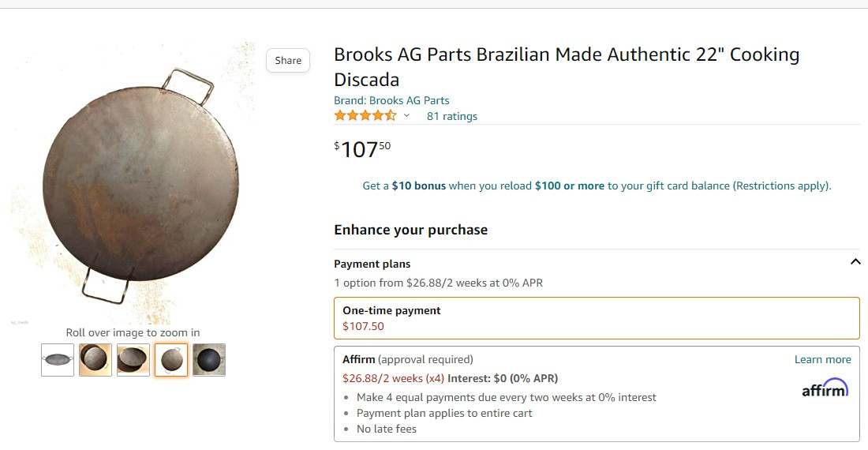Visit the Brooks AG Parts brand link
The height and width of the screenshot is (450, 868).
click(x=391, y=100)
